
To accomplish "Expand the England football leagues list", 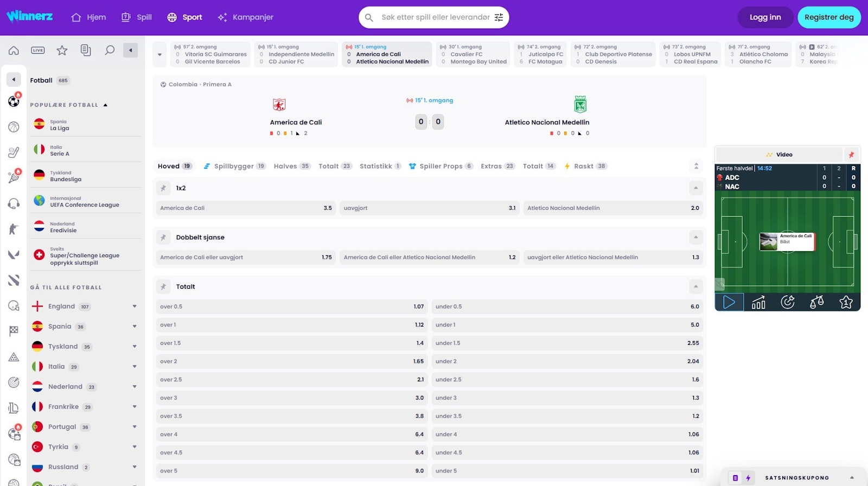I will click(135, 306).
